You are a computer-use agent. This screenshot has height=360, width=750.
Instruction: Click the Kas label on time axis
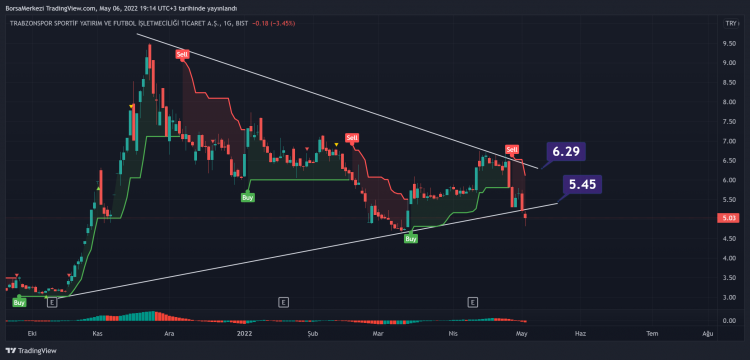(x=97, y=333)
